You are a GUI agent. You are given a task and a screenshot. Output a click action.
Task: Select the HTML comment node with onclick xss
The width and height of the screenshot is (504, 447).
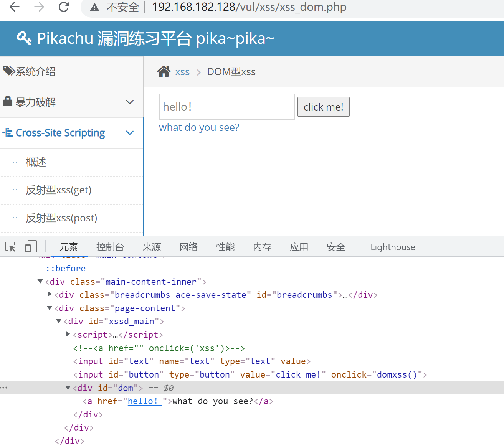(159, 348)
